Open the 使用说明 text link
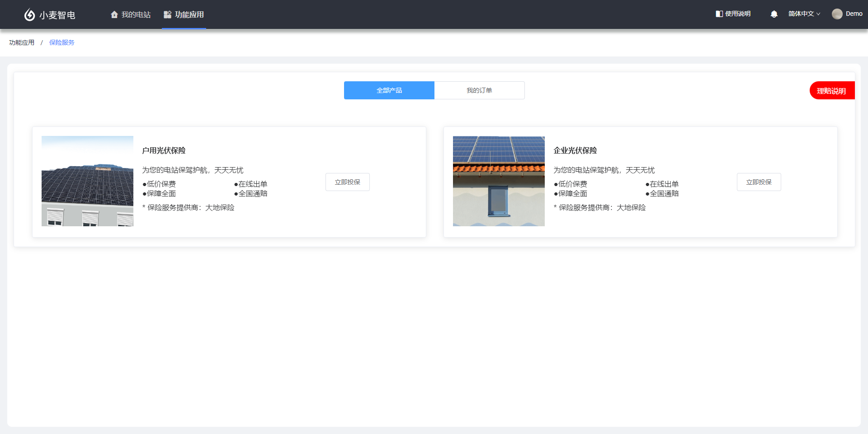 pos(738,14)
